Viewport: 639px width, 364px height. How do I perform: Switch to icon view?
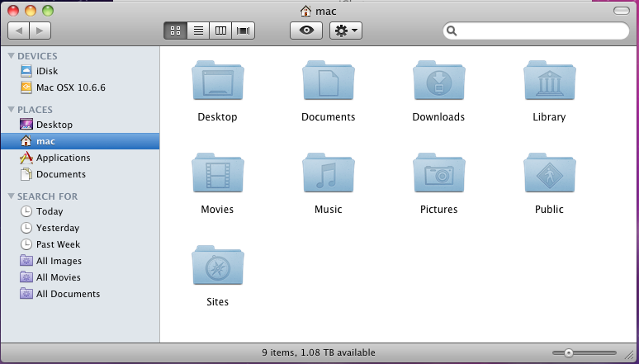coord(175,31)
